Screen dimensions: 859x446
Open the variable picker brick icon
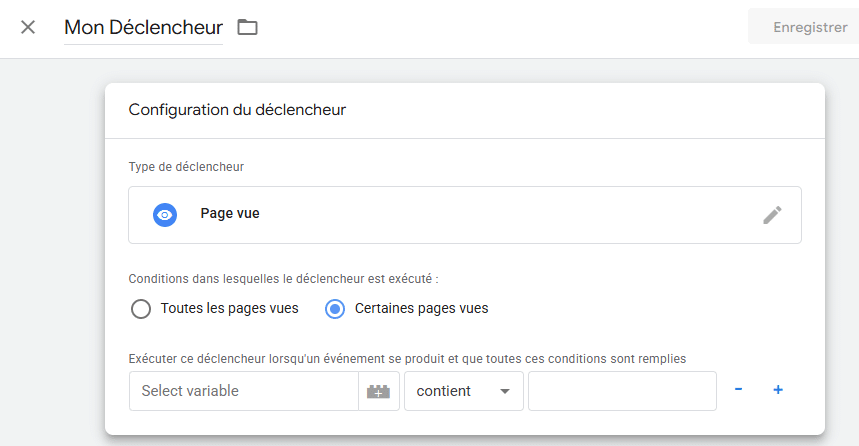pos(378,391)
